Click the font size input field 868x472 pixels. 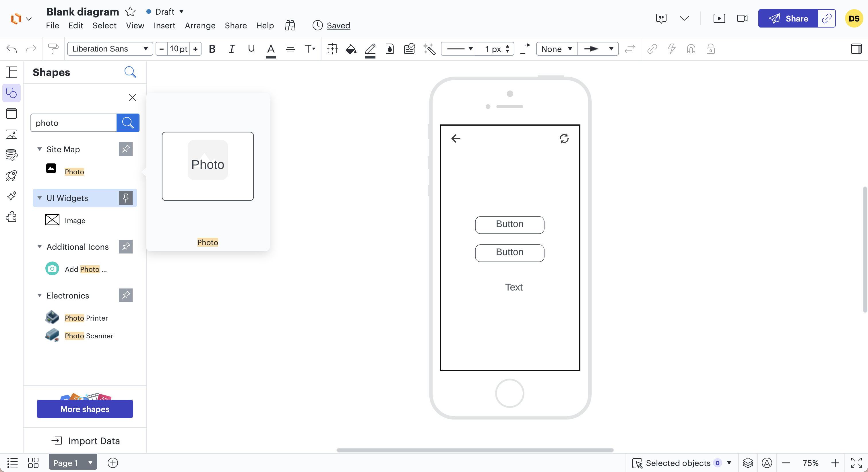(179, 49)
